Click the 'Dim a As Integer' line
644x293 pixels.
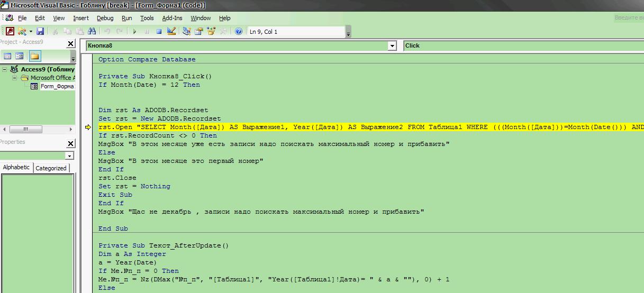[132, 254]
